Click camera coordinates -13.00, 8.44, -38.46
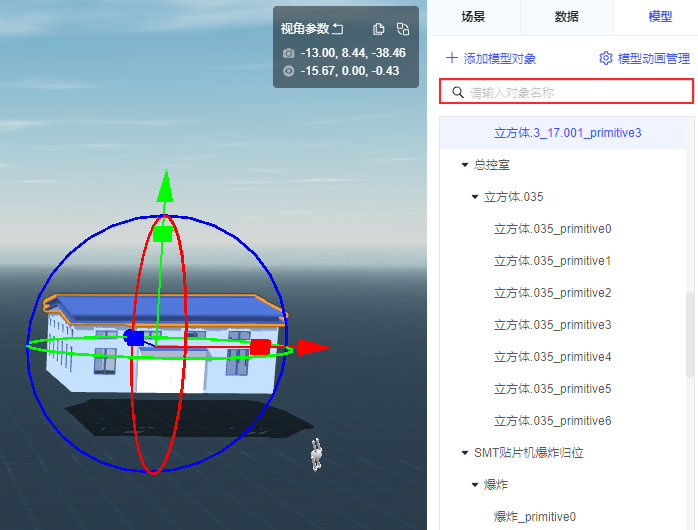Image resolution: width=698 pixels, height=530 pixels. (353, 53)
